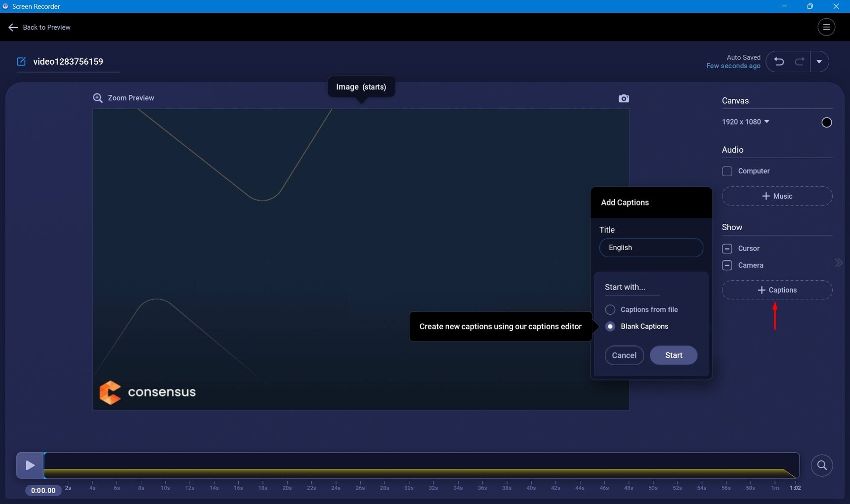Open the 1920 x 1080 canvas size dropdown
The image size is (850, 504).
(745, 122)
